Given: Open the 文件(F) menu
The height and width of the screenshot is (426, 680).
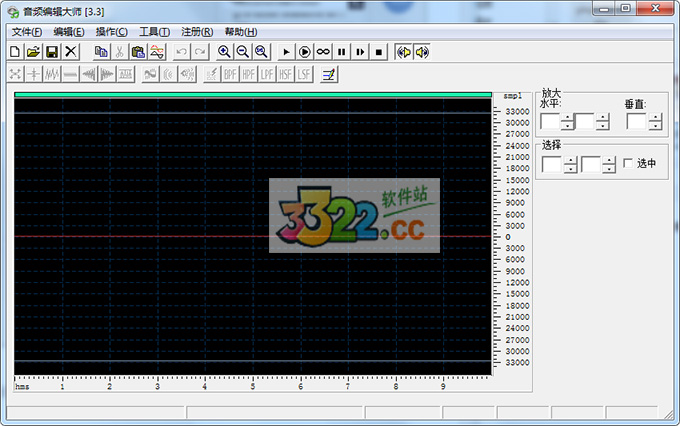Looking at the screenshot, I should coord(27,32).
